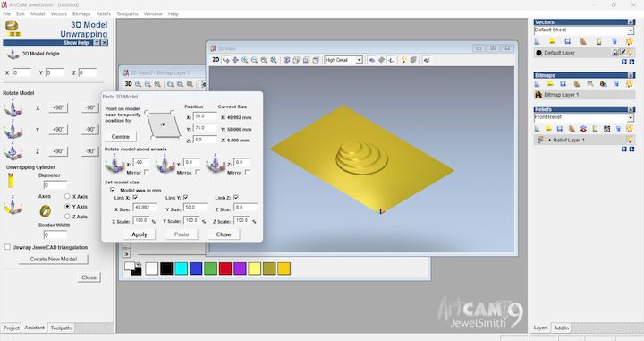
Task: Toggle origin axis icon in 3D View toolbar
Action: 392,60
